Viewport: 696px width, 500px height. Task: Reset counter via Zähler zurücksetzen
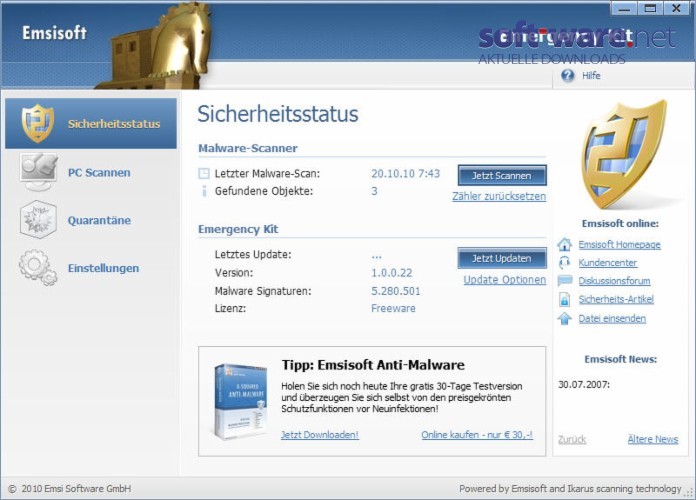click(499, 196)
